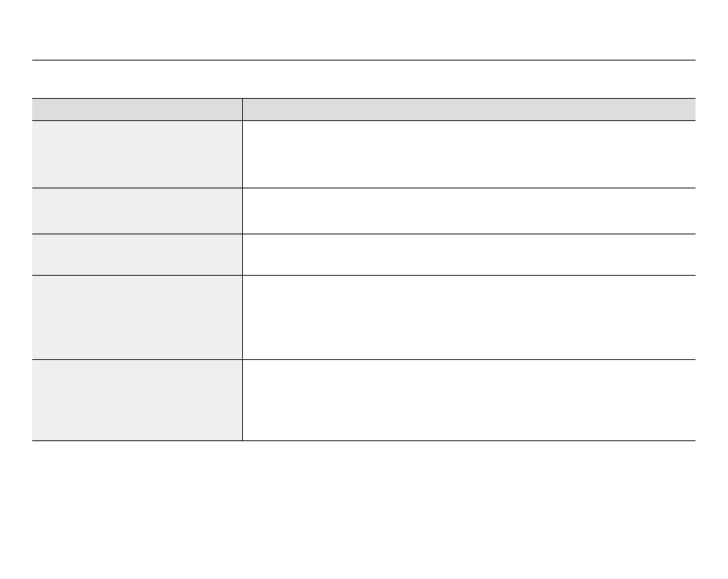
Task: Click the second body row's shaded left cell
Action: coord(137,211)
